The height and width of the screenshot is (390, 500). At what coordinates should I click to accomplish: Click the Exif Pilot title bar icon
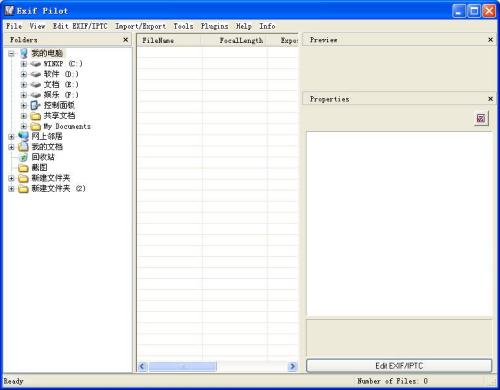click(9, 10)
